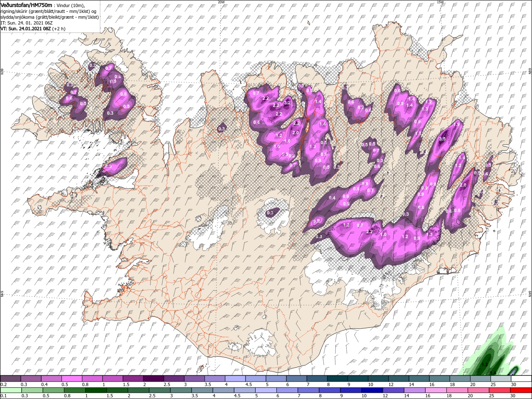Click the 3.2 snowfall value on the map
The width and height of the screenshot is (532, 399).
click(287, 103)
